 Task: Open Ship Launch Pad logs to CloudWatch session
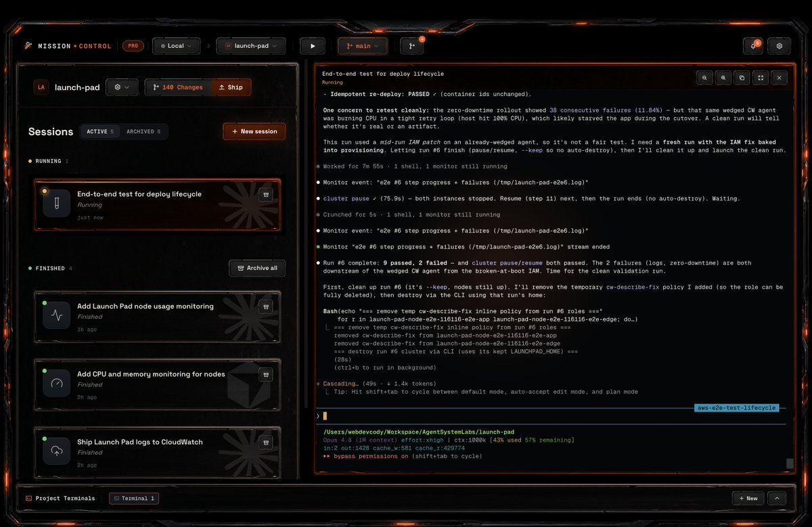(157, 452)
